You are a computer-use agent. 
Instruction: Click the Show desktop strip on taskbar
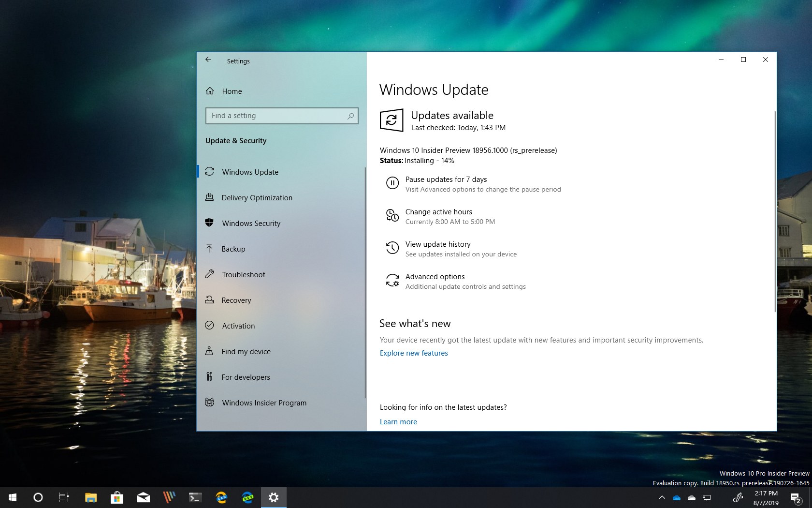pyautogui.click(x=811, y=497)
